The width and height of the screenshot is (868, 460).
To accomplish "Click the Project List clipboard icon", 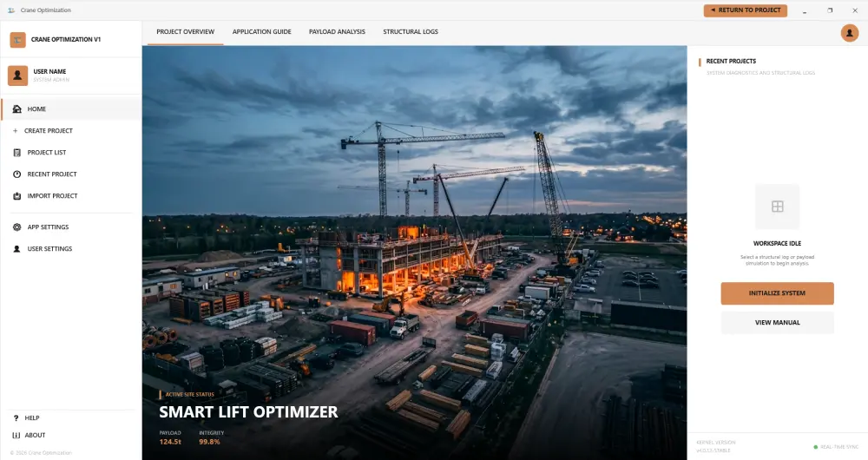I will pos(17,152).
